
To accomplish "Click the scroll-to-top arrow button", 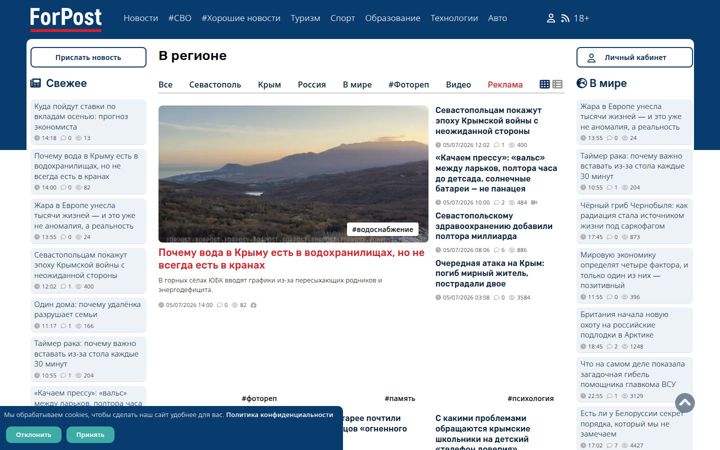I will click(685, 403).
